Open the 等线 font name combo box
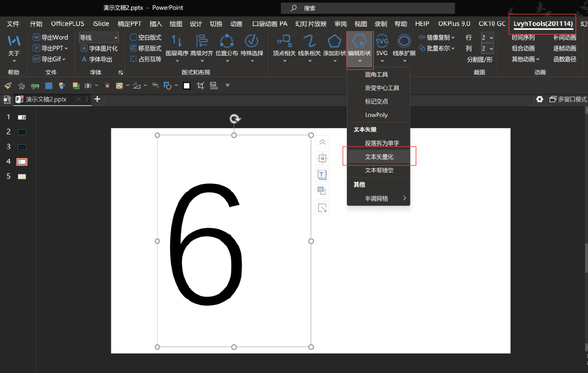 pos(99,37)
